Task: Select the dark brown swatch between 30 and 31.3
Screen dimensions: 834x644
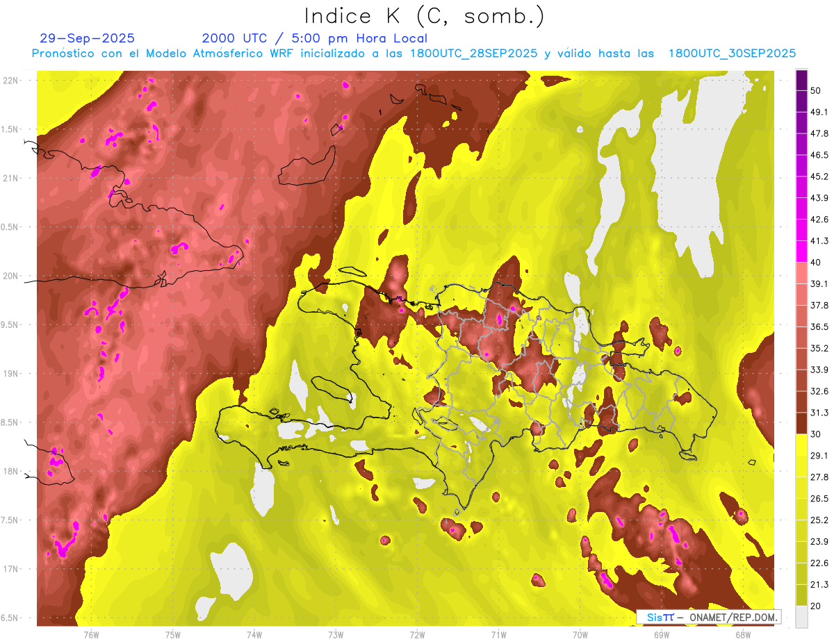Action: (801, 423)
